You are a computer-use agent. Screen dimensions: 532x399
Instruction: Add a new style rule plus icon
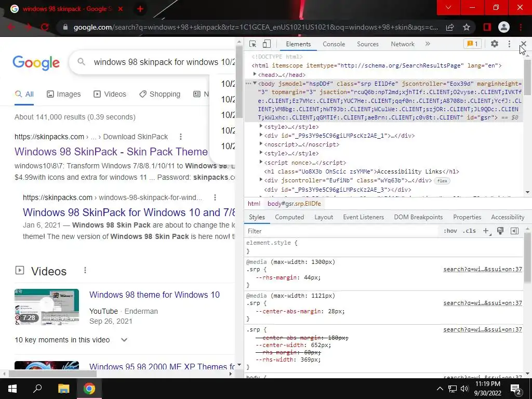[x=486, y=231]
